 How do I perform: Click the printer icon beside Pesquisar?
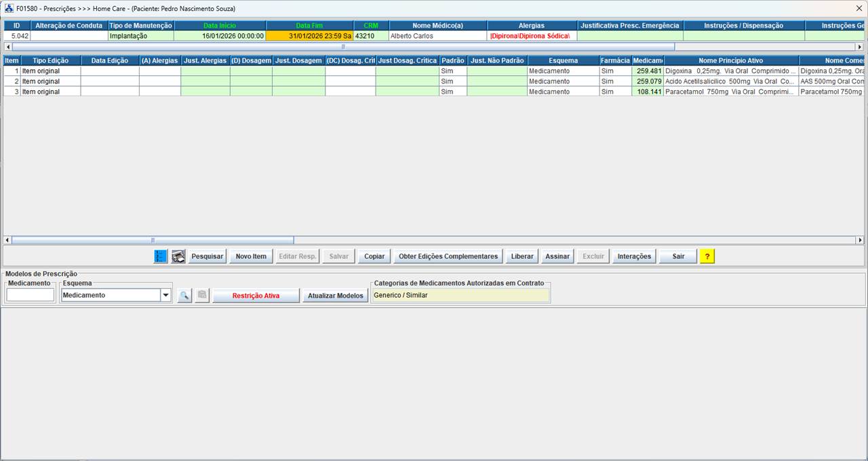(178, 256)
